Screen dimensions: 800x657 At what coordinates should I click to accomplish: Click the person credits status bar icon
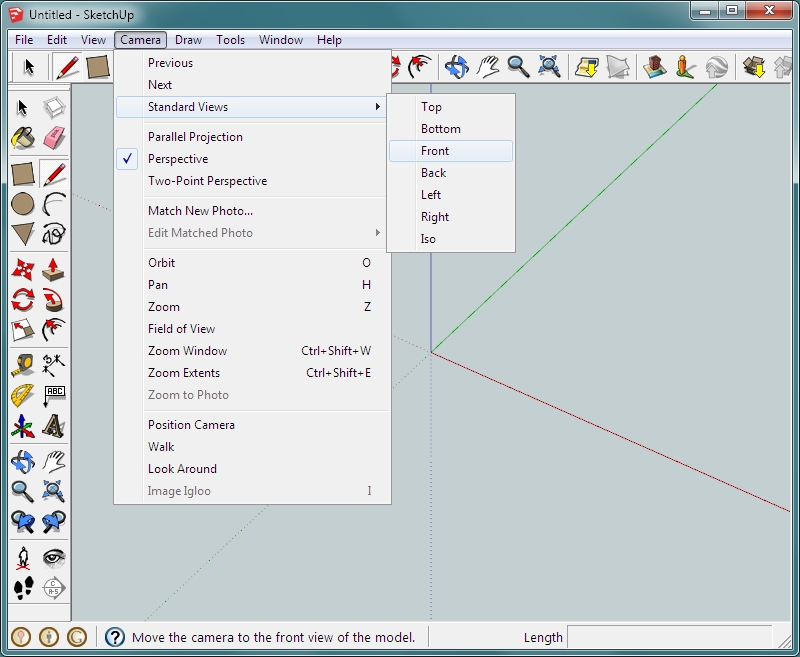pyautogui.click(x=49, y=637)
